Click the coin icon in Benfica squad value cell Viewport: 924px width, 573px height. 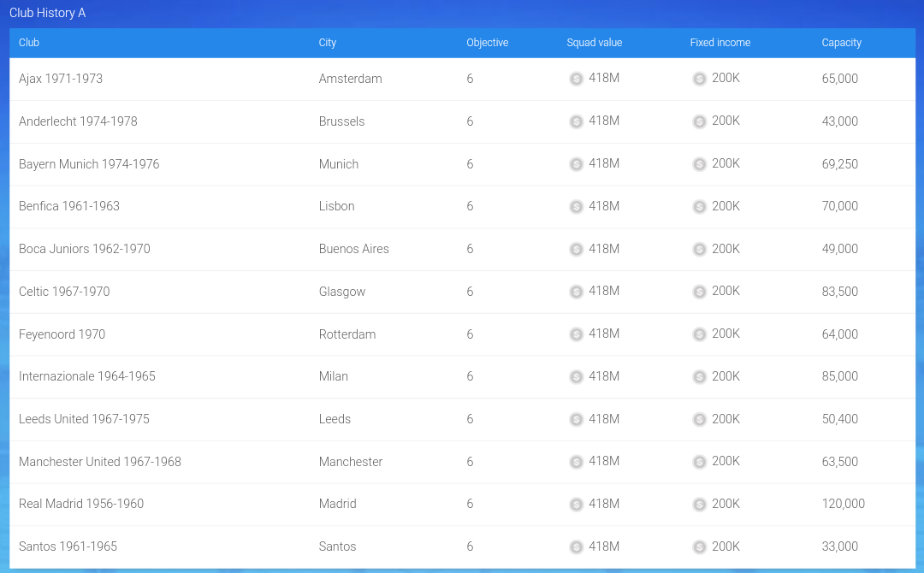(577, 207)
